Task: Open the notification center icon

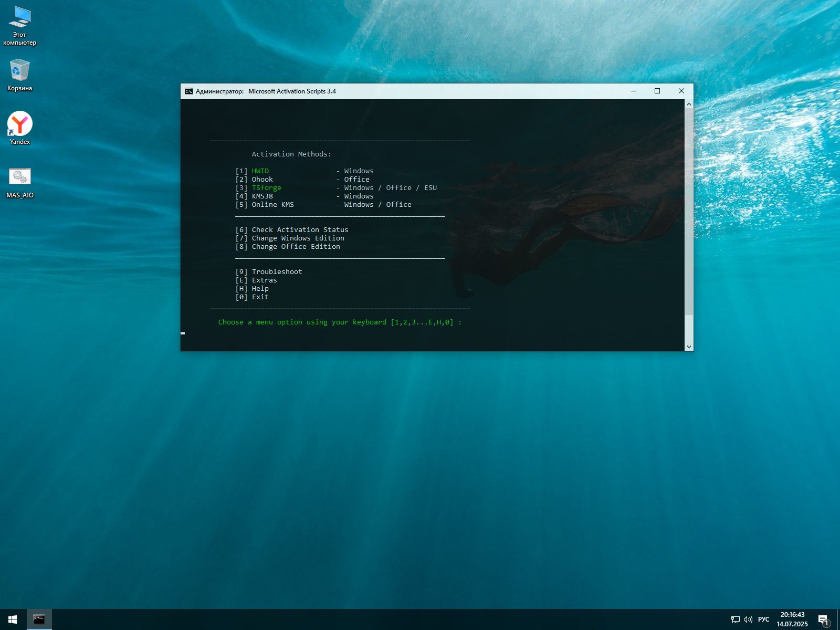Action: coord(824,620)
